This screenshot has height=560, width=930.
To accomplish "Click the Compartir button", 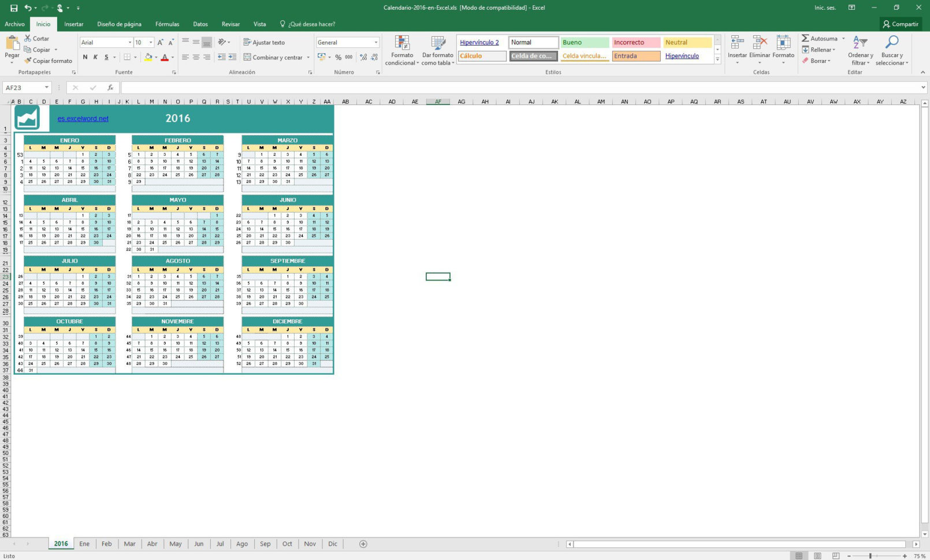I will (x=901, y=24).
